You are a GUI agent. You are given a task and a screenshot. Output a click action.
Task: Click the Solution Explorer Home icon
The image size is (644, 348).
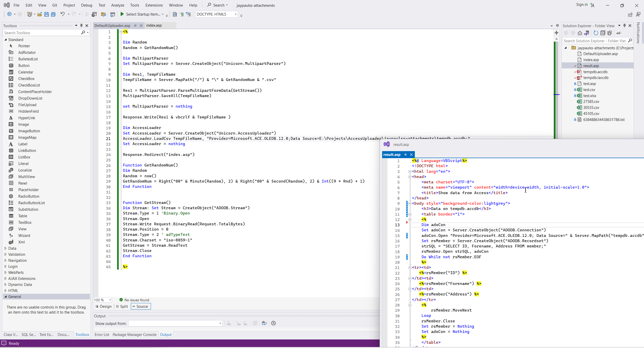tap(580, 33)
